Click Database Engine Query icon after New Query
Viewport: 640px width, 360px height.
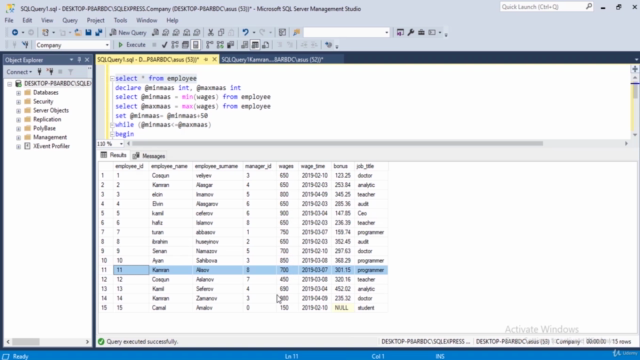click(x=156, y=32)
